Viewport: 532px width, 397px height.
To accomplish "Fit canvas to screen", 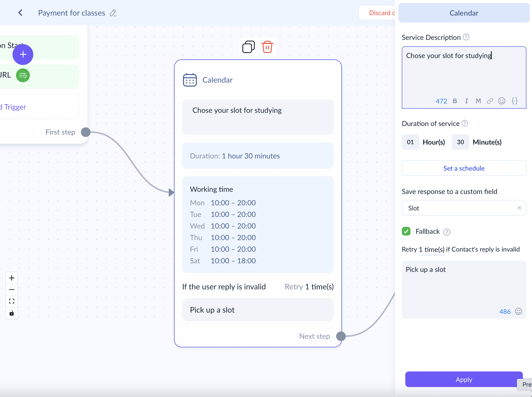I will point(11,301).
